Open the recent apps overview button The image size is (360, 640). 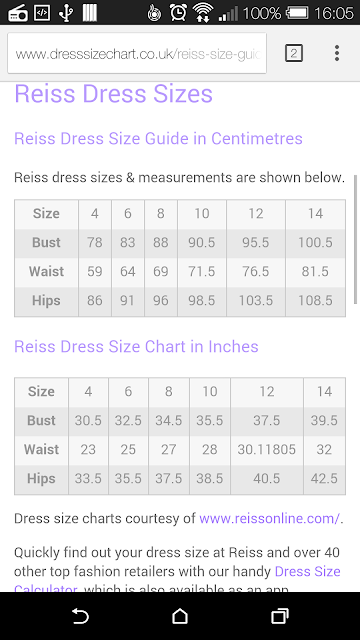coord(280,616)
